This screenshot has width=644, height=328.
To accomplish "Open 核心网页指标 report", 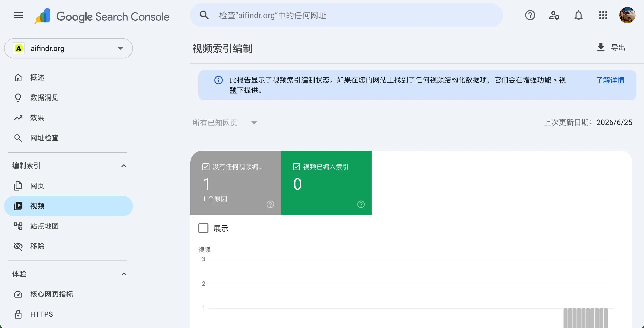I will pos(68,294).
